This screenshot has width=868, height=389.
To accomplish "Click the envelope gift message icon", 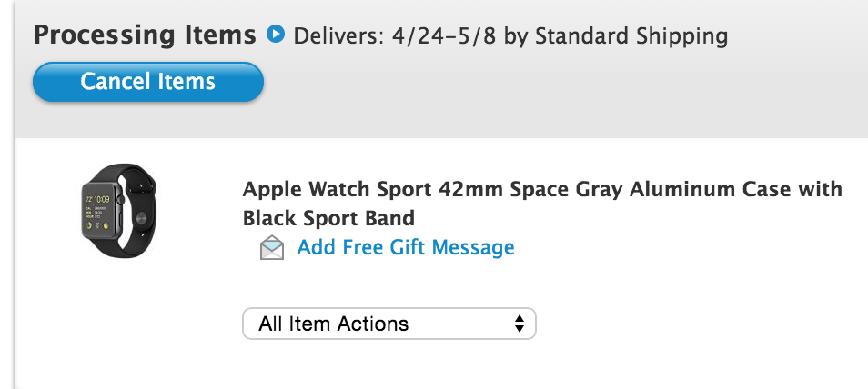I will point(272,247).
